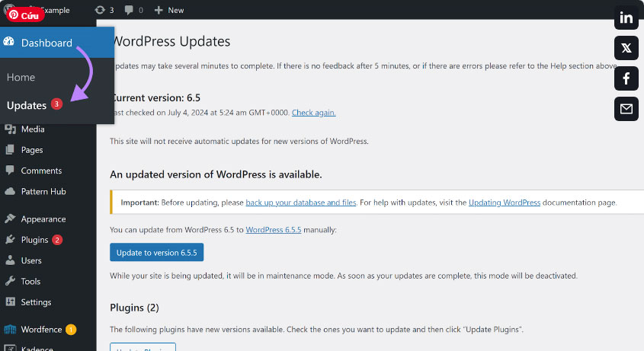The image size is (644, 351).
Task: Click the comments bubble icon in admin bar
Action: point(129,10)
